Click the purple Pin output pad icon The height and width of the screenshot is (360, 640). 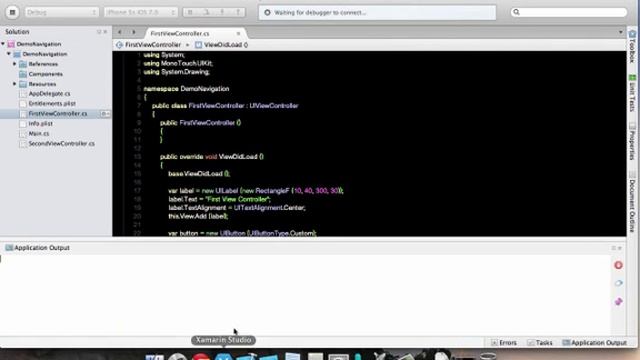coord(618,302)
